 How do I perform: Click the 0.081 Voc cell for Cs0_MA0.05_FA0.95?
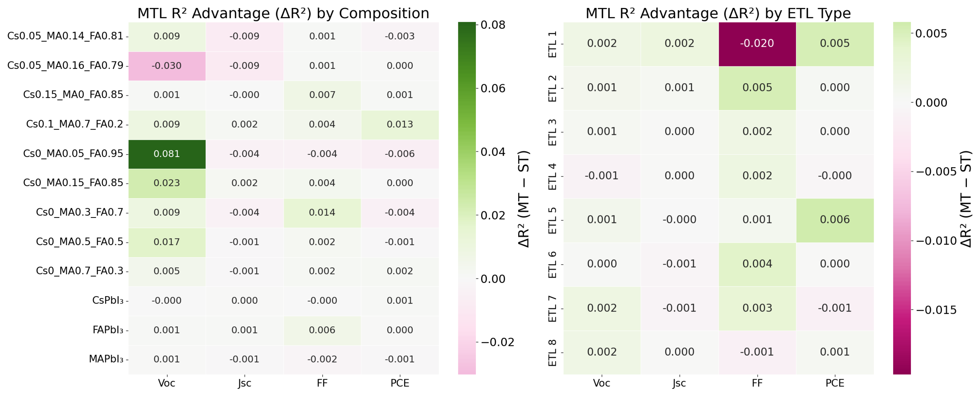click(167, 154)
